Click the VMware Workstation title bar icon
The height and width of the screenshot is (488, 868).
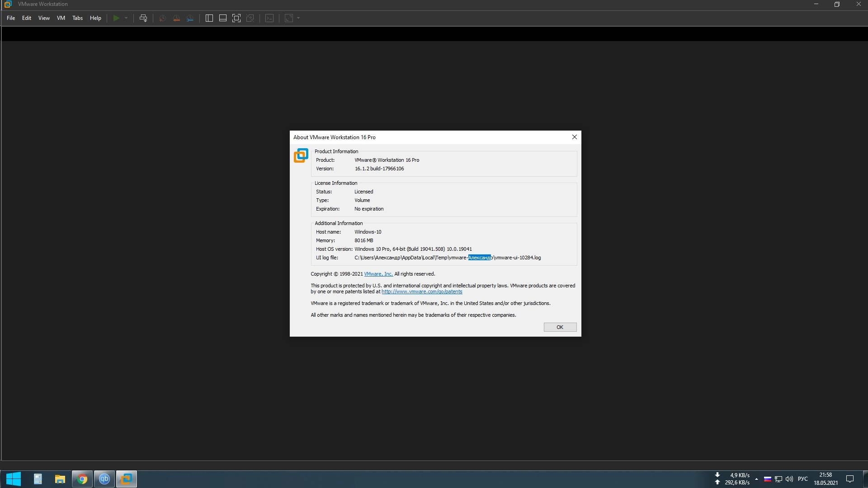8,4
